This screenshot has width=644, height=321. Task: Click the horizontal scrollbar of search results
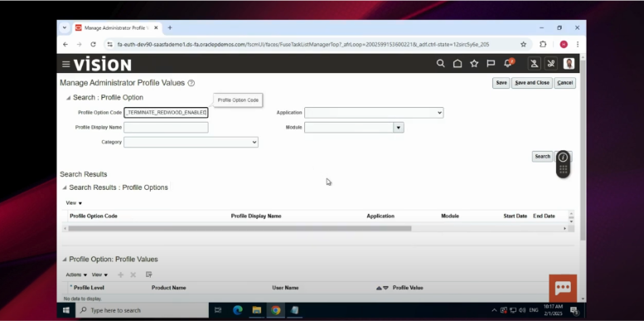(x=240, y=229)
